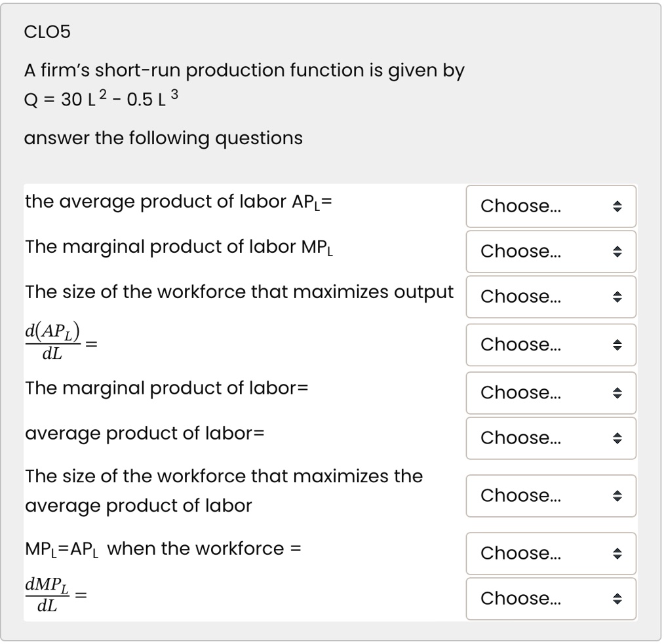Click the d(APL)/dL formula expression
Image resolution: width=664 pixels, height=644 pixels.
click(61, 342)
